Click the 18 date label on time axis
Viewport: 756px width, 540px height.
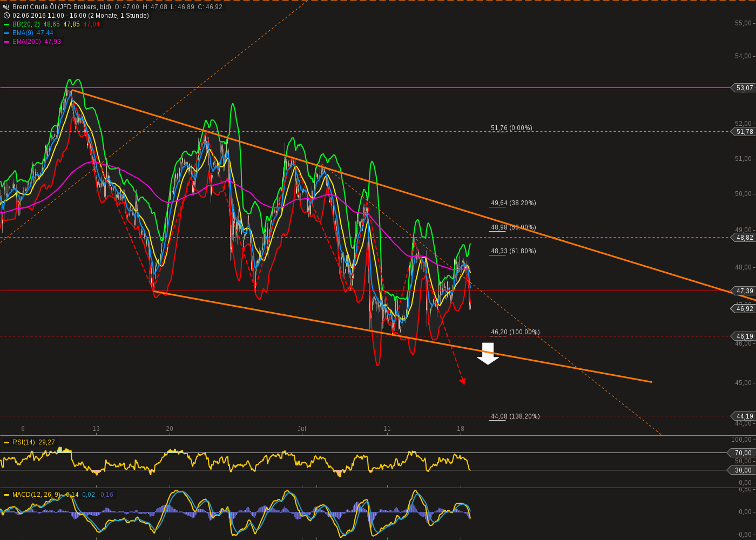click(461, 429)
